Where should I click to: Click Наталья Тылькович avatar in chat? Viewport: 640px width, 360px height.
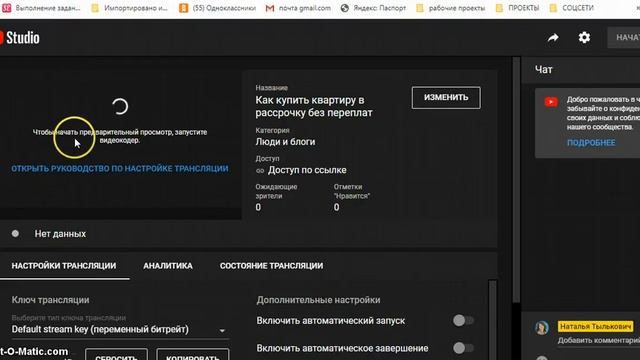tap(542, 327)
